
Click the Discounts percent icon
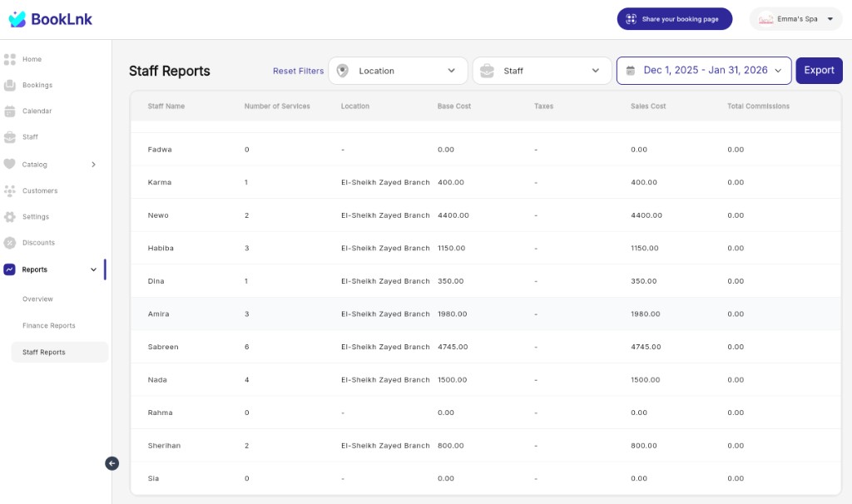(10, 243)
